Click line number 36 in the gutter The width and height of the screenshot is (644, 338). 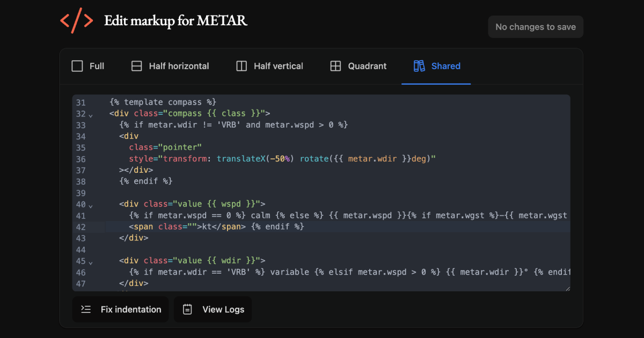[80, 159]
